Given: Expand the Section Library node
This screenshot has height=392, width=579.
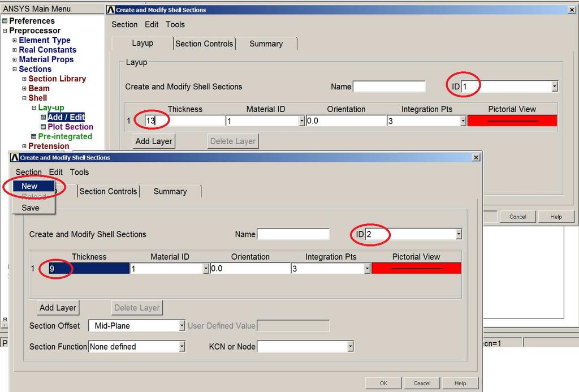Looking at the screenshot, I should (x=24, y=79).
